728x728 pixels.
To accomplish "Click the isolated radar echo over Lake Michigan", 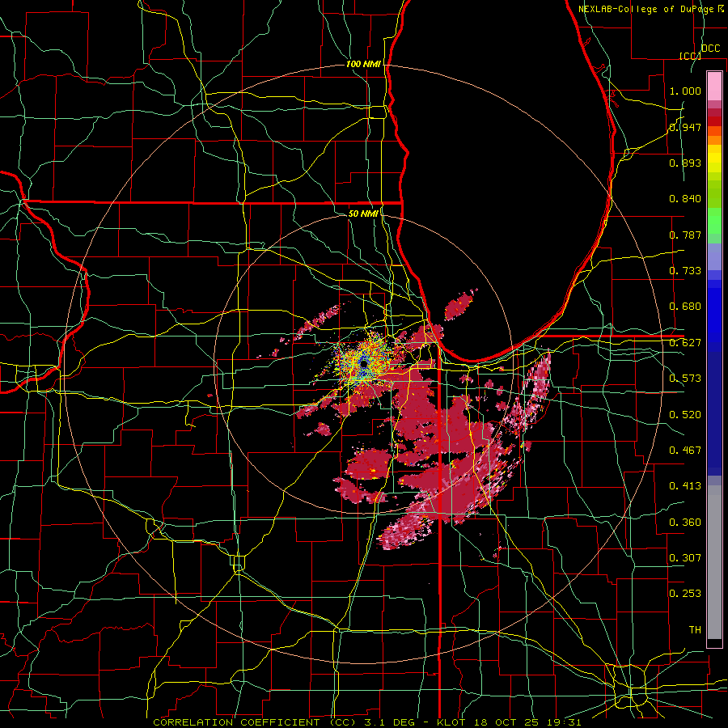I will [460, 305].
